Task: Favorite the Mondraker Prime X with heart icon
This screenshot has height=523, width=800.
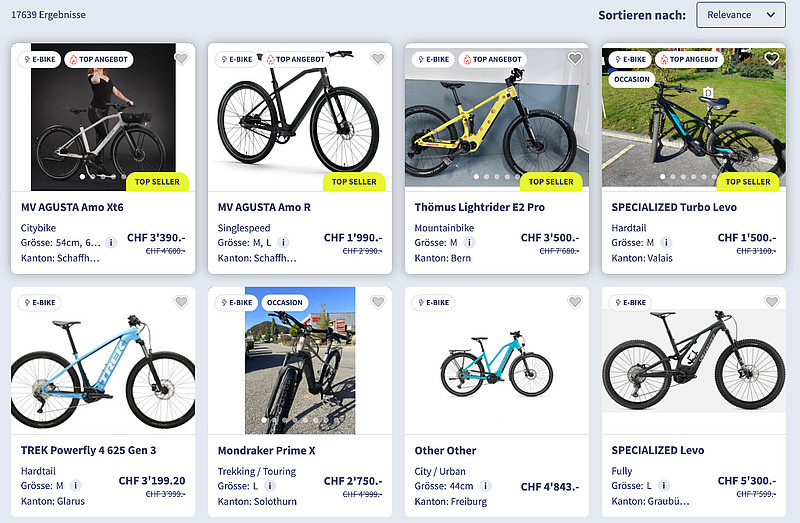Action: 378,302
